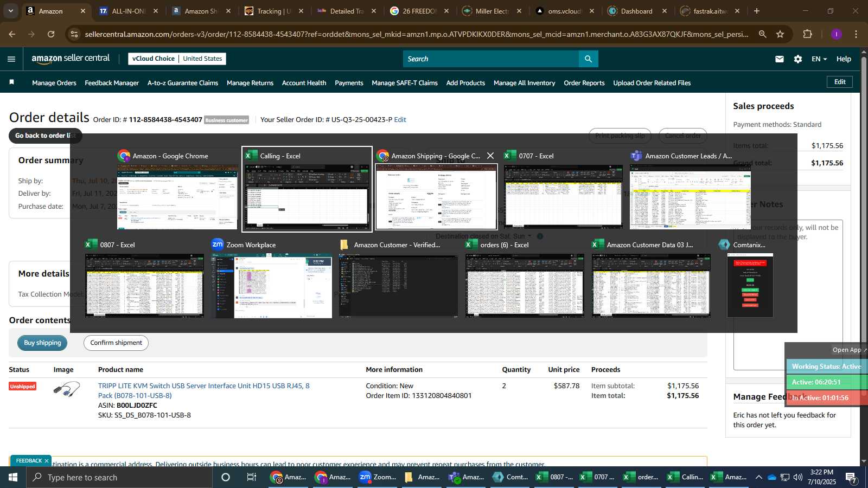
Task: Open the TRIPP LITE KVM Switch product link
Action: 204,390
